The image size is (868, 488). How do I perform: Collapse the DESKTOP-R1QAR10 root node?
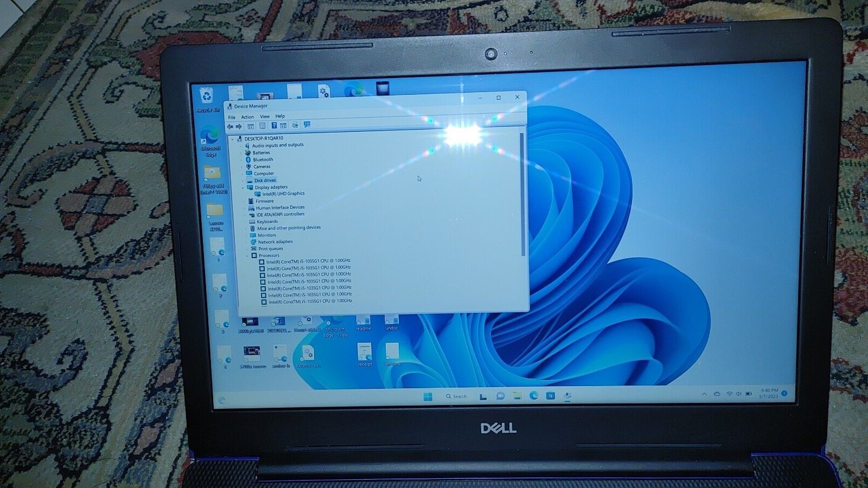point(233,139)
